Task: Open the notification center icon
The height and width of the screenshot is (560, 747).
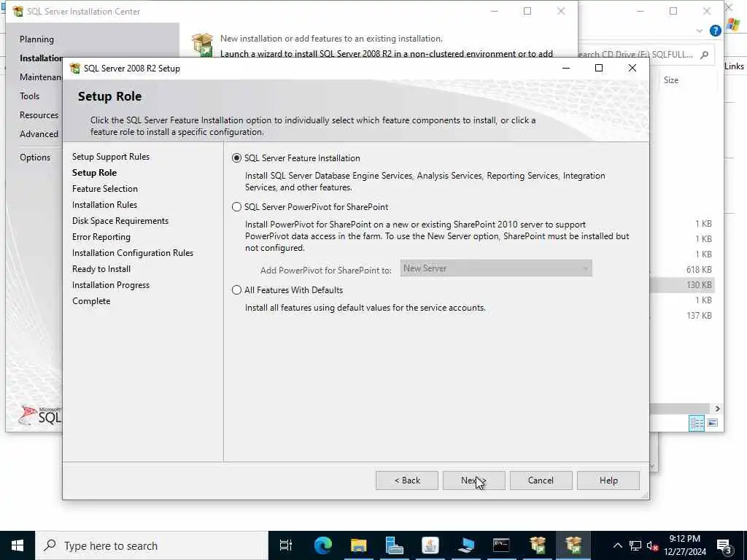Action: point(724,545)
